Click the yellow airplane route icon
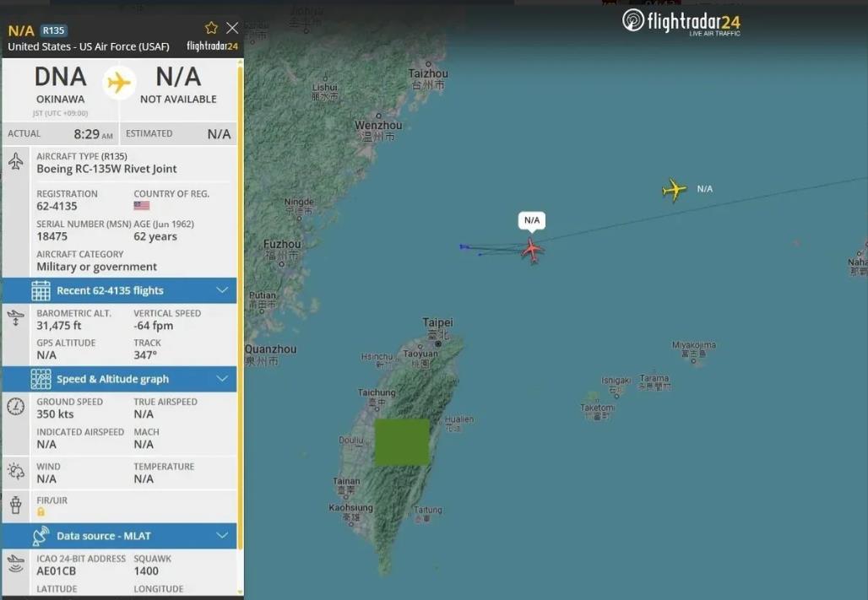 click(x=119, y=83)
